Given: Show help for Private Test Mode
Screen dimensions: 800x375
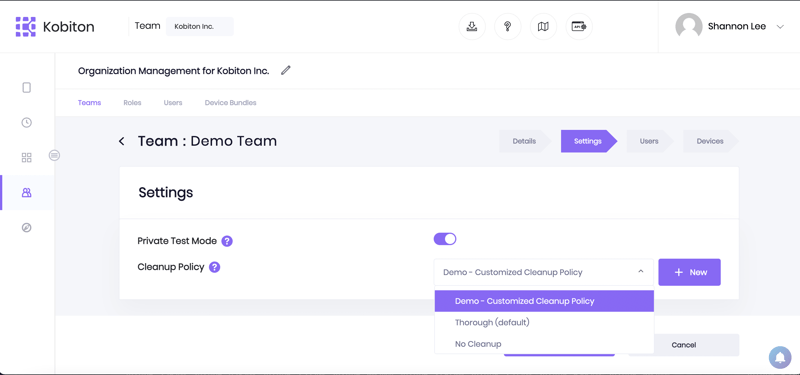Looking at the screenshot, I should tap(227, 241).
